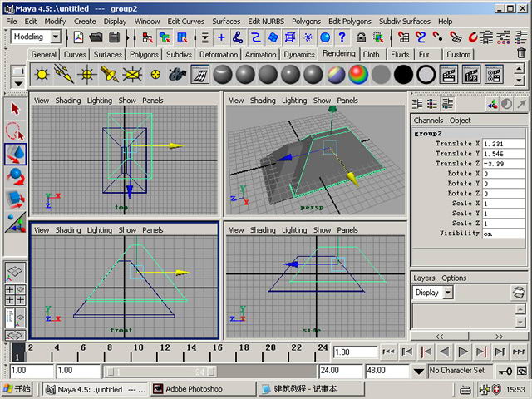Viewport: 532px width, 399px height.
Task: Select the arrow Select tool
Action: (15, 109)
